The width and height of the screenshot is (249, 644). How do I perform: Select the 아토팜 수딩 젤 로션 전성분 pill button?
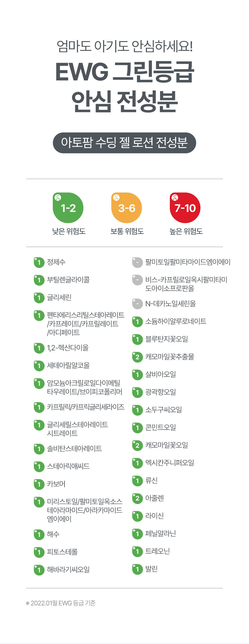[x=124, y=143]
